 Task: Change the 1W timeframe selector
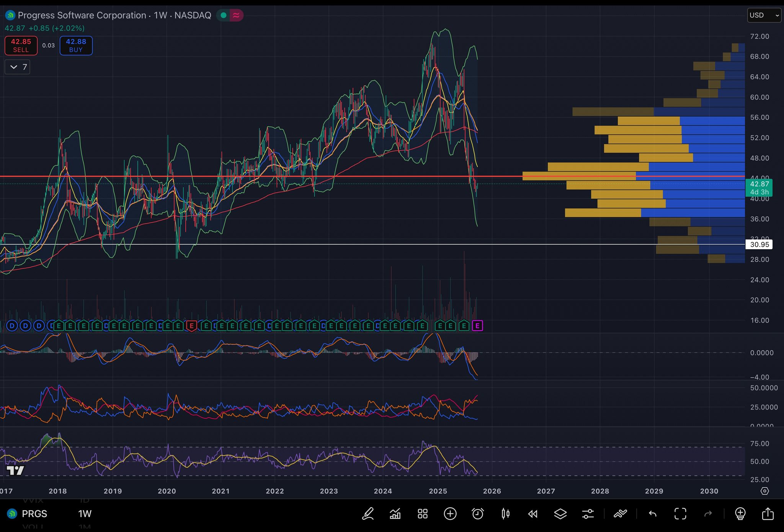pyautogui.click(x=85, y=514)
